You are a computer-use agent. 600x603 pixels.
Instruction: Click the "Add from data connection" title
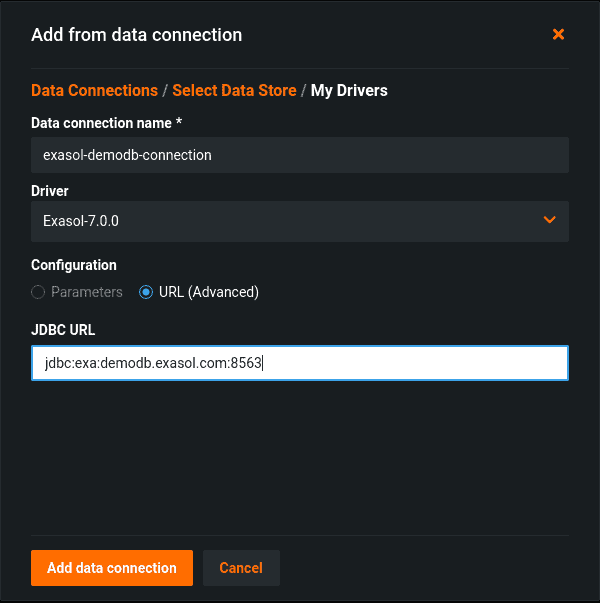[x=137, y=35]
